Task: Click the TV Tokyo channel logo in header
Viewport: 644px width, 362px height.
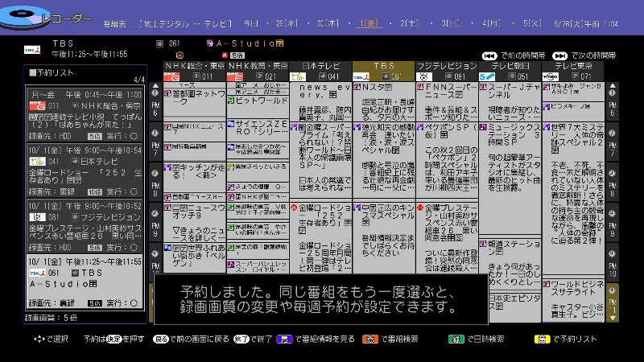Action: point(550,76)
